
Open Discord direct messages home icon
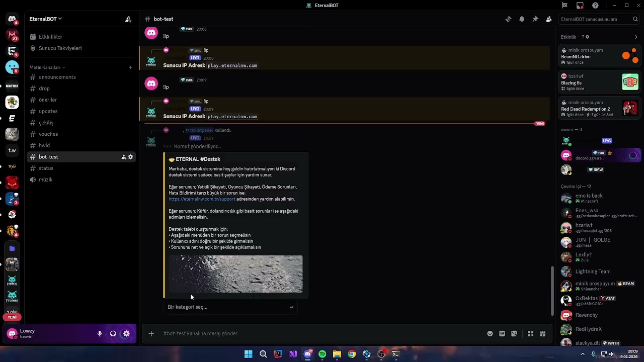coord(12,19)
